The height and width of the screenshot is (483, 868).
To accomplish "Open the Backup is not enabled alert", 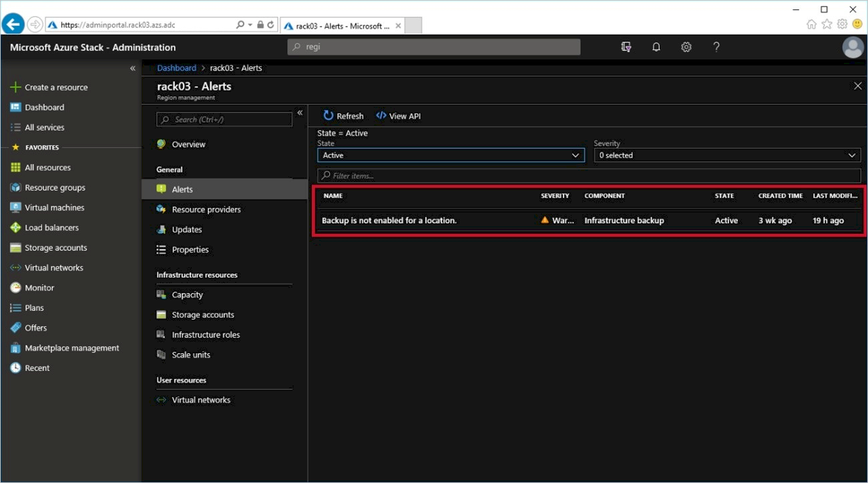I will (x=389, y=220).
